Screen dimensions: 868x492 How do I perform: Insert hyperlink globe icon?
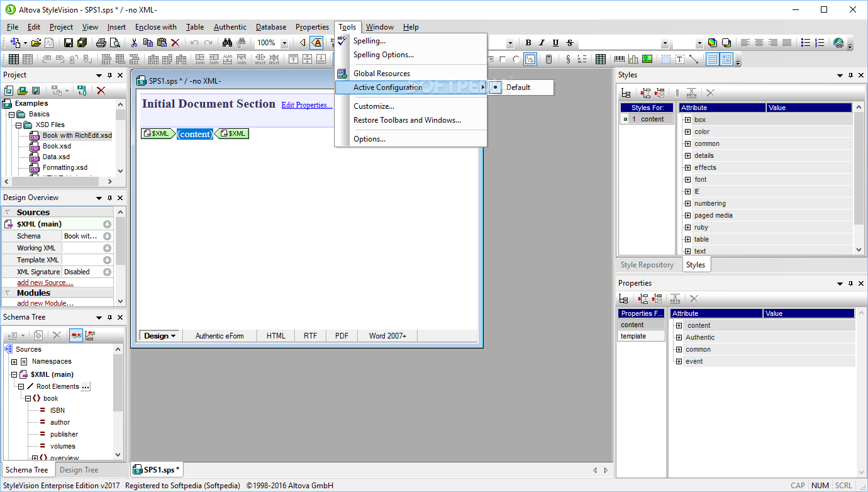point(838,43)
